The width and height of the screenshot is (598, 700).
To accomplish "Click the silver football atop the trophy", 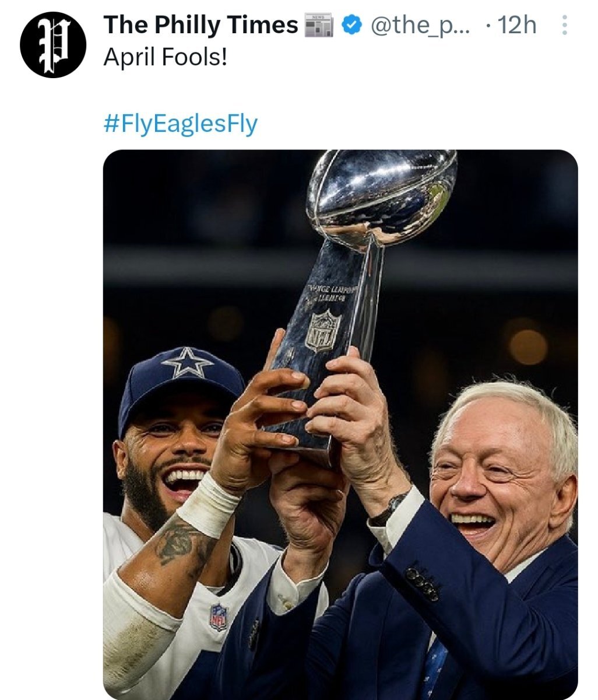I will pyautogui.click(x=382, y=191).
